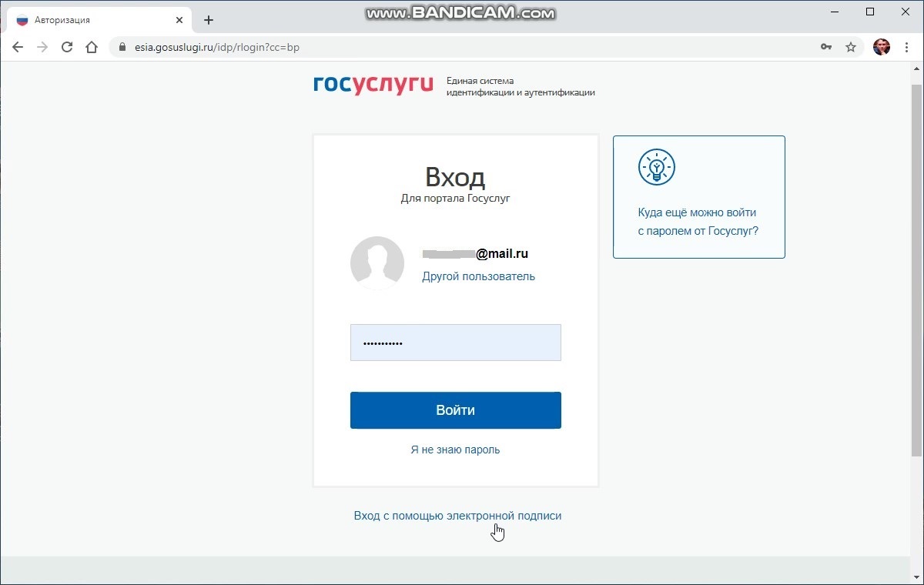Screen dimensions: 924x585
Task: Open the Другой пользователь link
Action: click(x=478, y=276)
